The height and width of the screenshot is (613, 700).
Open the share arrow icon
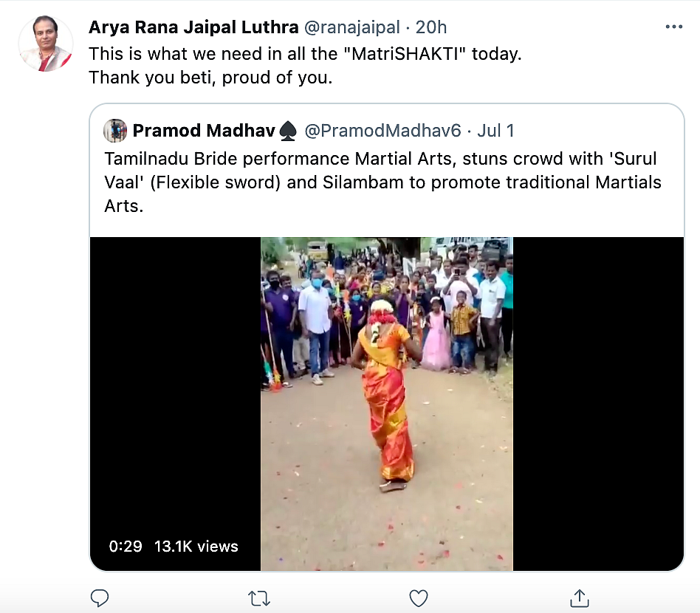580,597
